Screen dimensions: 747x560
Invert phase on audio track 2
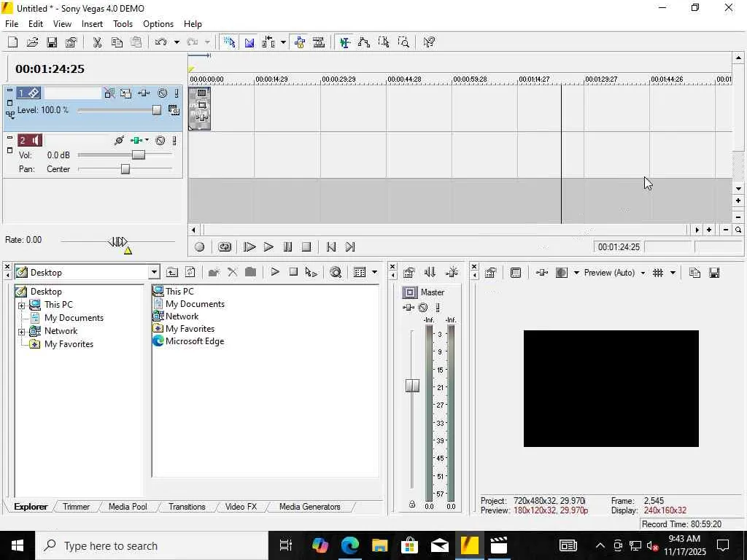point(119,141)
